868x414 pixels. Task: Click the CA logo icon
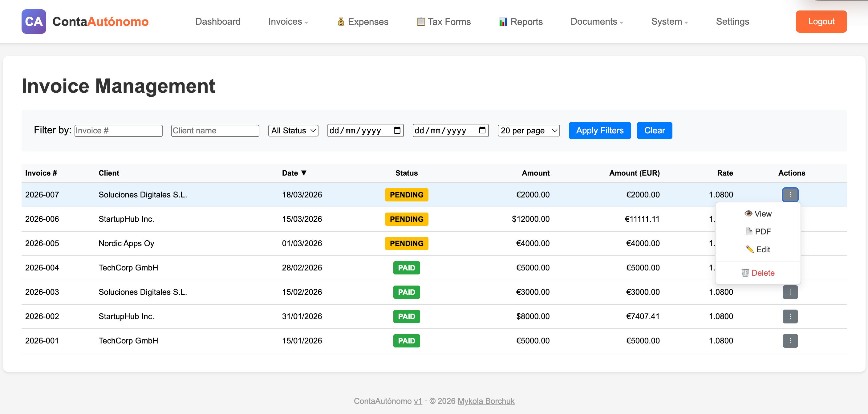pyautogui.click(x=34, y=22)
